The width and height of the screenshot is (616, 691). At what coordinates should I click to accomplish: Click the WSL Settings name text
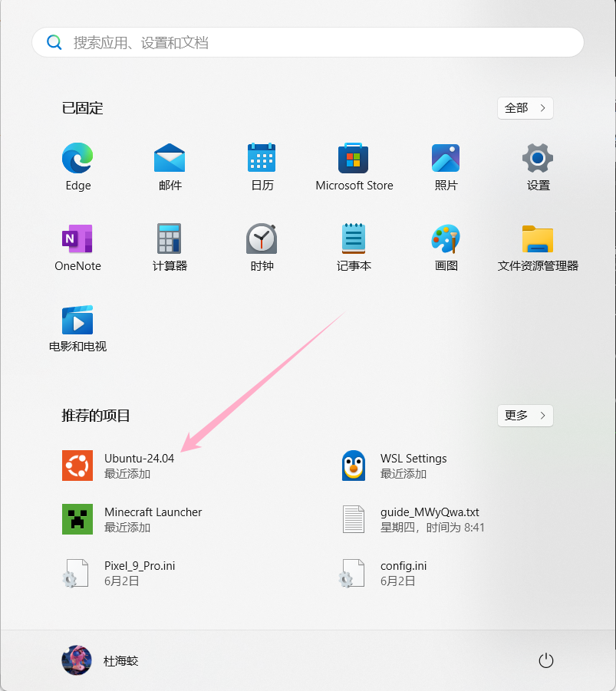(413, 459)
